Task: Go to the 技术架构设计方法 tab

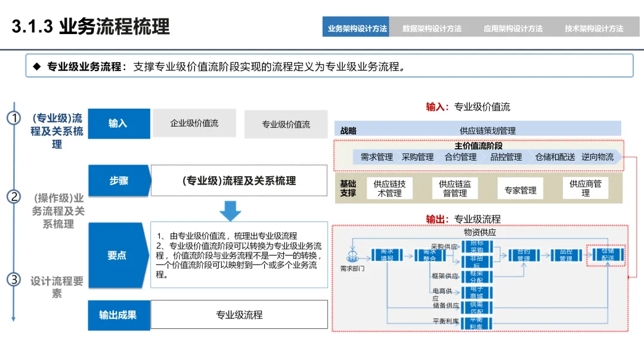Action: click(594, 29)
